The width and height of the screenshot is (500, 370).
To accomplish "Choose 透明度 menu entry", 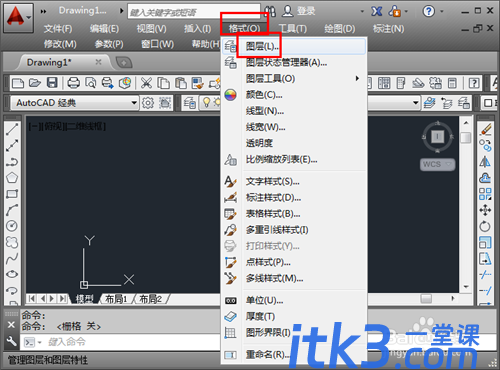I will pyautogui.click(x=294, y=143).
